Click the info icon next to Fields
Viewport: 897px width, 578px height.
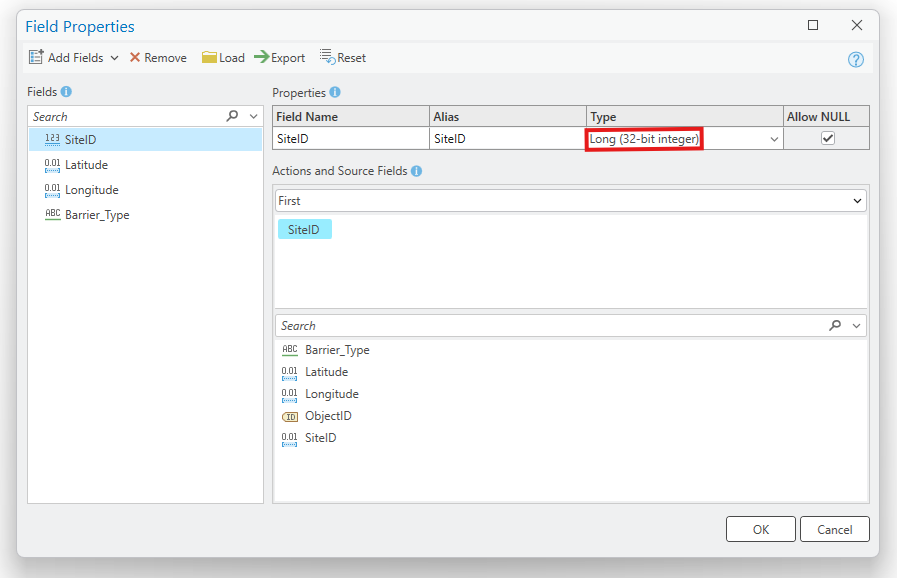66,91
